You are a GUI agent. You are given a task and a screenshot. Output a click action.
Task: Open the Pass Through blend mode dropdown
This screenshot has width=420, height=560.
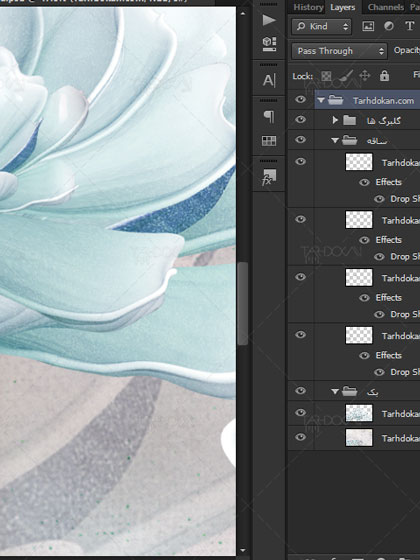coord(339,51)
